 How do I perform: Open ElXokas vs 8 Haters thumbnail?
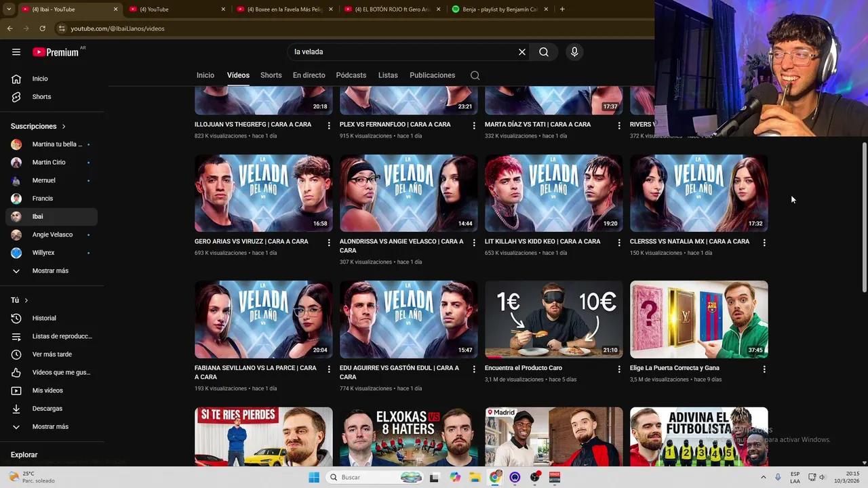(x=409, y=436)
